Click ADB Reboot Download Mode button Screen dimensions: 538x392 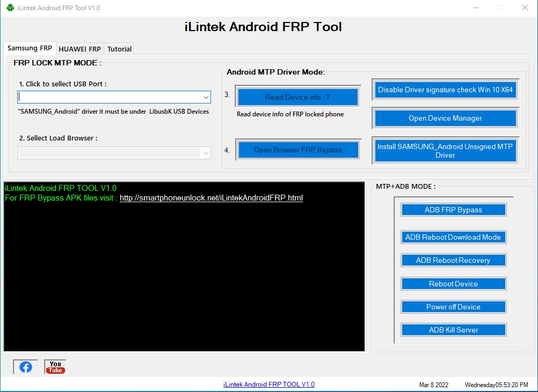(453, 237)
